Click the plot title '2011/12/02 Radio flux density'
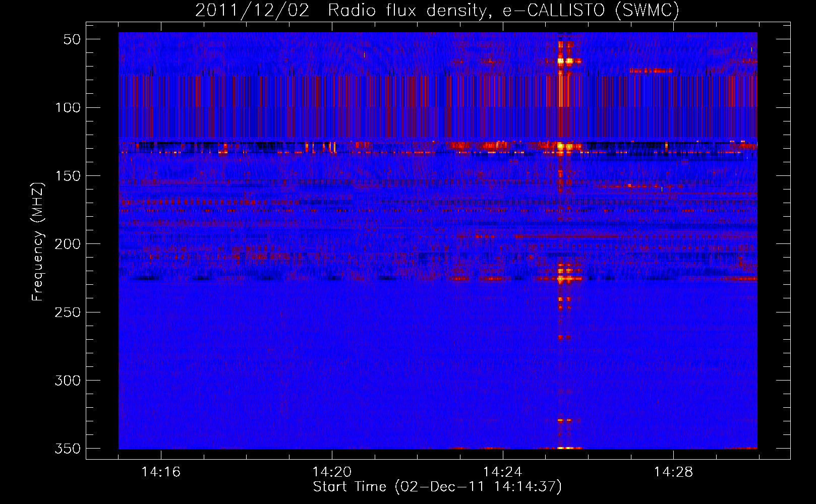The height and width of the screenshot is (504, 816). click(x=437, y=10)
